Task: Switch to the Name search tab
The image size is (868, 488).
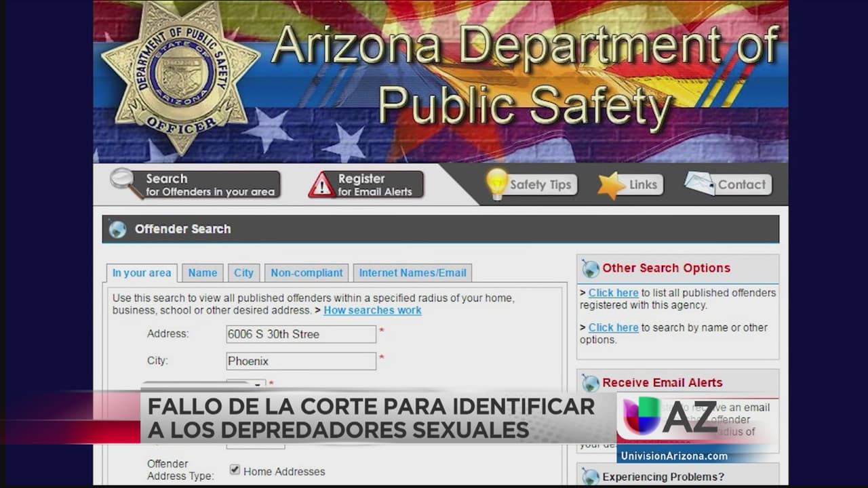Action: click(x=202, y=272)
